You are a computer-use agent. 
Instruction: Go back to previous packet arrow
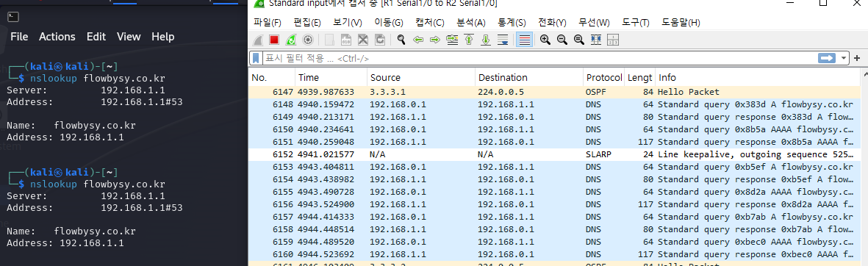pyautogui.click(x=418, y=40)
